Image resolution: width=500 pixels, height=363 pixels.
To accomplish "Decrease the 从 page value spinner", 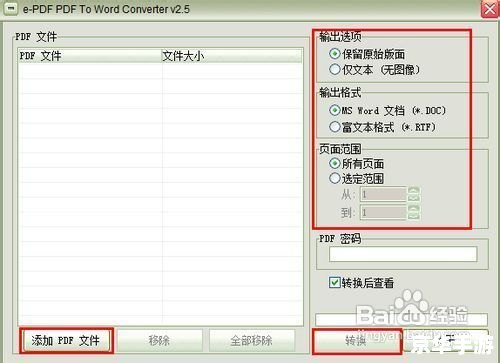I will pyautogui.click(x=414, y=198).
